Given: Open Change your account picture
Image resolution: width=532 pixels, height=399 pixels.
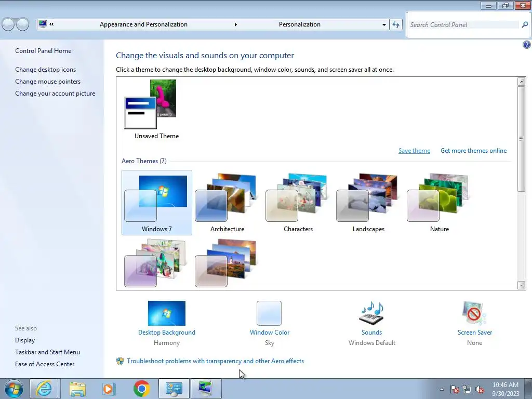Looking at the screenshot, I should click(x=55, y=94).
